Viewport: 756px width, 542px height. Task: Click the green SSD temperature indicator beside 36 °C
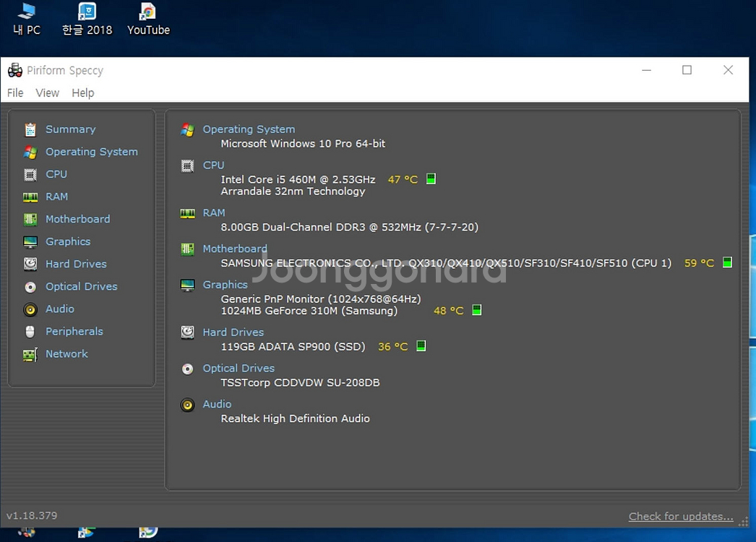tap(421, 345)
